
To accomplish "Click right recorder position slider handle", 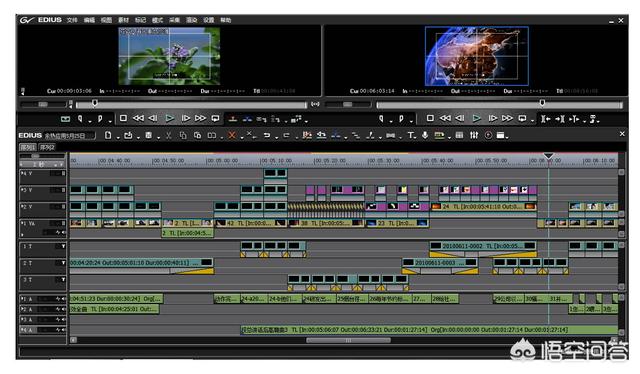I will click(542, 103).
